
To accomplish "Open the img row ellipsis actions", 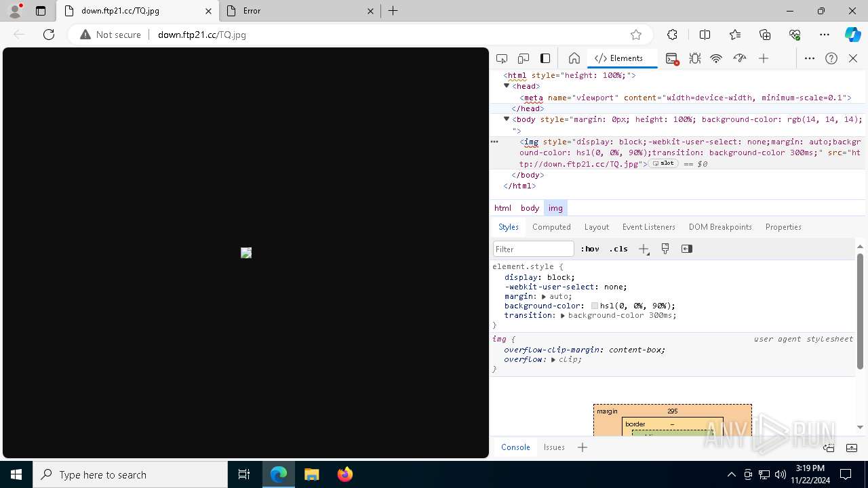I will 494,142.
